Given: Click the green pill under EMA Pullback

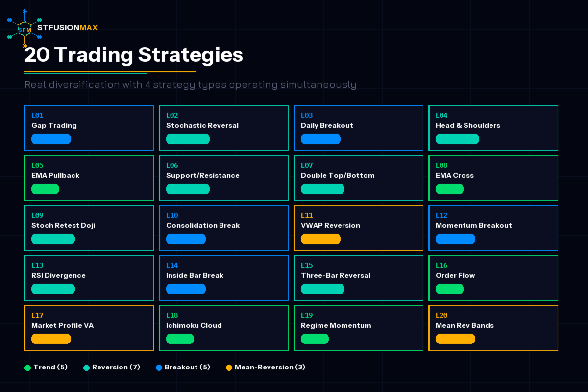Looking at the screenshot, I should pos(45,189).
